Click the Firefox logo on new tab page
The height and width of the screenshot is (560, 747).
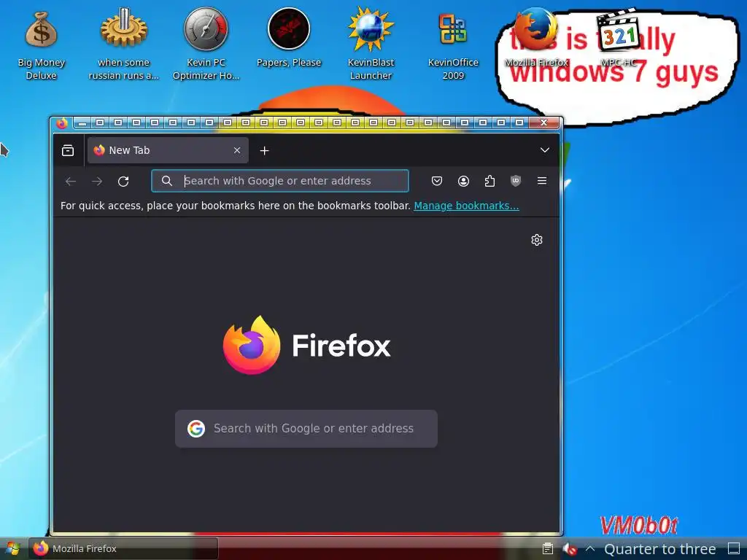point(306,345)
